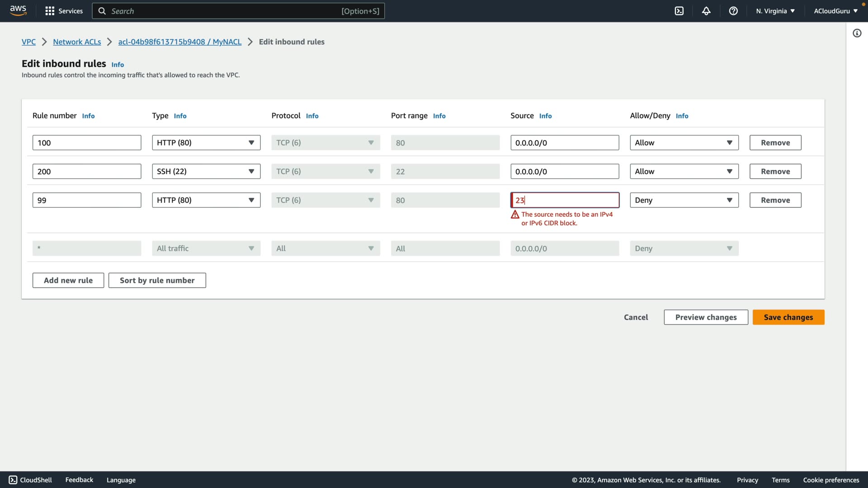Open Allow/Deny dropdown for rule 200
The image size is (868, 488).
pyautogui.click(x=684, y=171)
